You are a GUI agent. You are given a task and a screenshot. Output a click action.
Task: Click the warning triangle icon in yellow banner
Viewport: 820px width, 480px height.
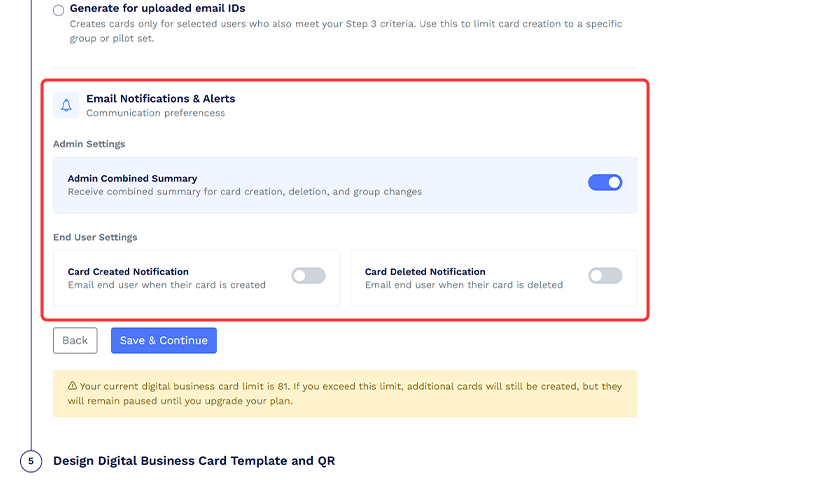(x=72, y=386)
